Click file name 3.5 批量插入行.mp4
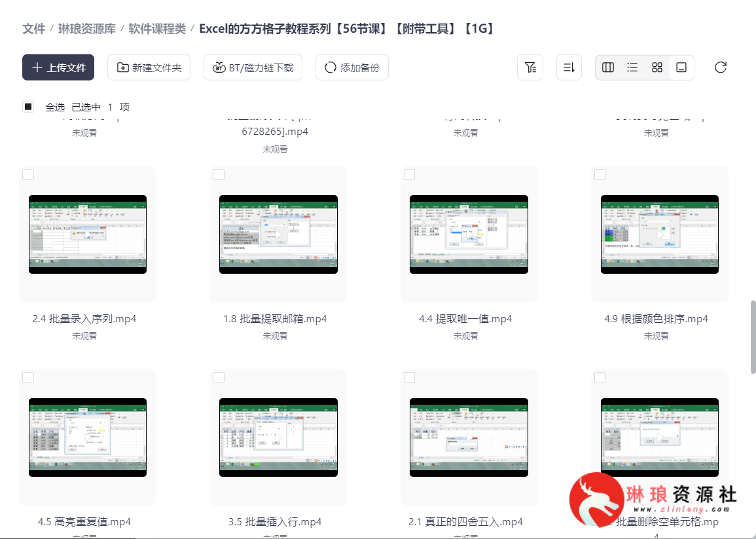The image size is (756, 539). (x=275, y=521)
